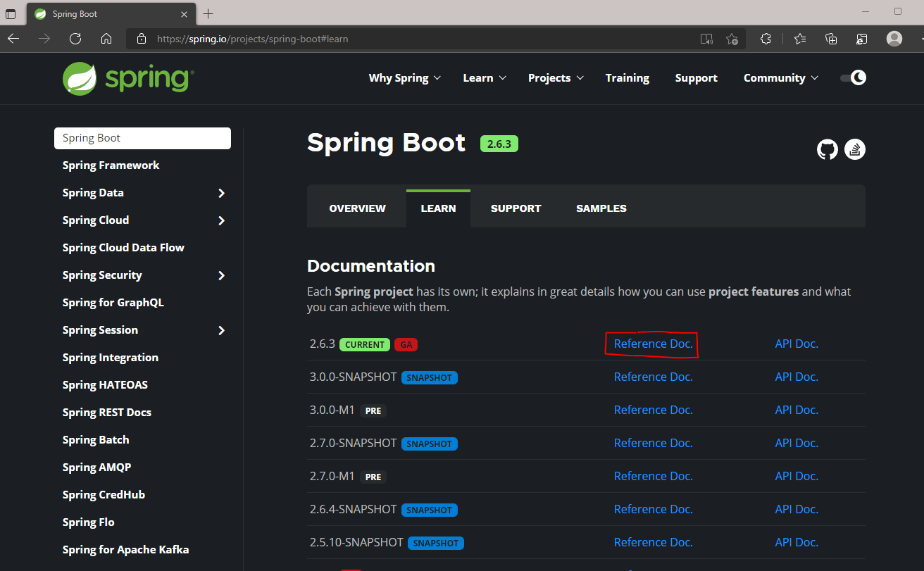The image size is (924, 571).
Task: Open Reference Doc. for 2.7.0-SNAPSHOT
Action: (654, 443)
